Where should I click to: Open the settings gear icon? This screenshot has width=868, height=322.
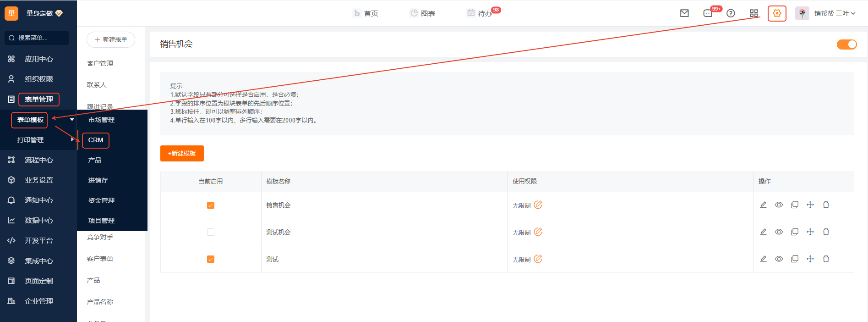(x=777, y=13)
